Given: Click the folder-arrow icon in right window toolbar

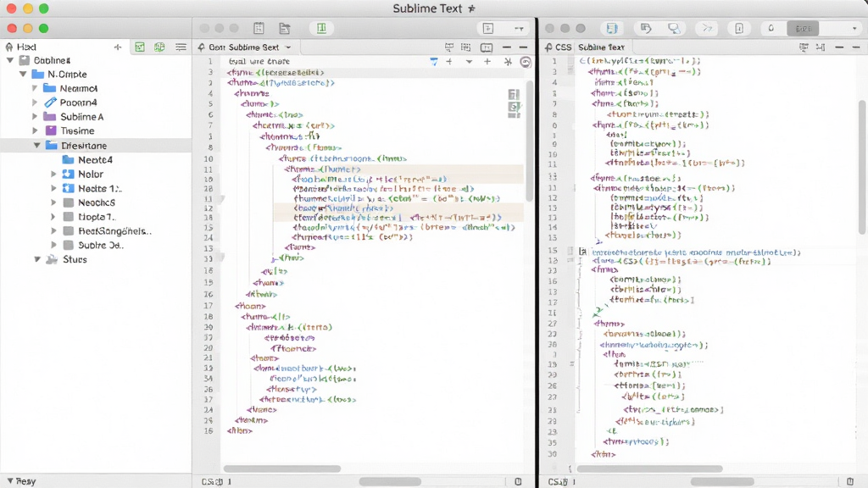Looking at the screenshot, I should click(645, 28).
